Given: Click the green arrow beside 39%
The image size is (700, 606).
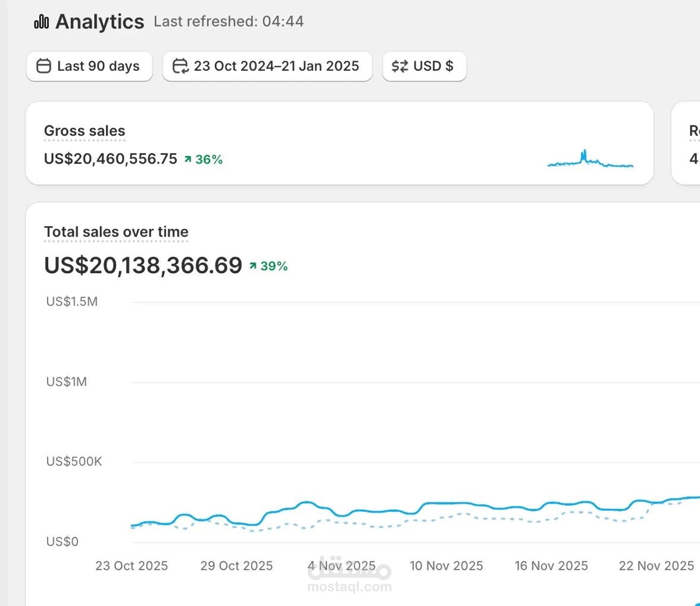Looking at the screenshot, I should click(253, 265).
